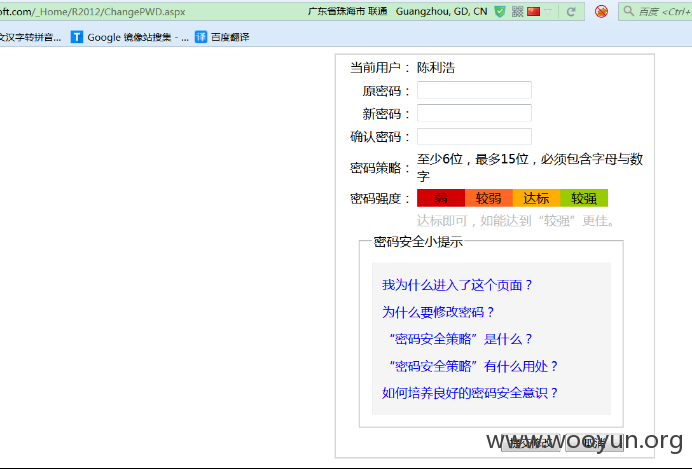The width and height of the screenshot is (692, 469).
Task: Open the QR code icon in address bar
Action: coord(517,11)
